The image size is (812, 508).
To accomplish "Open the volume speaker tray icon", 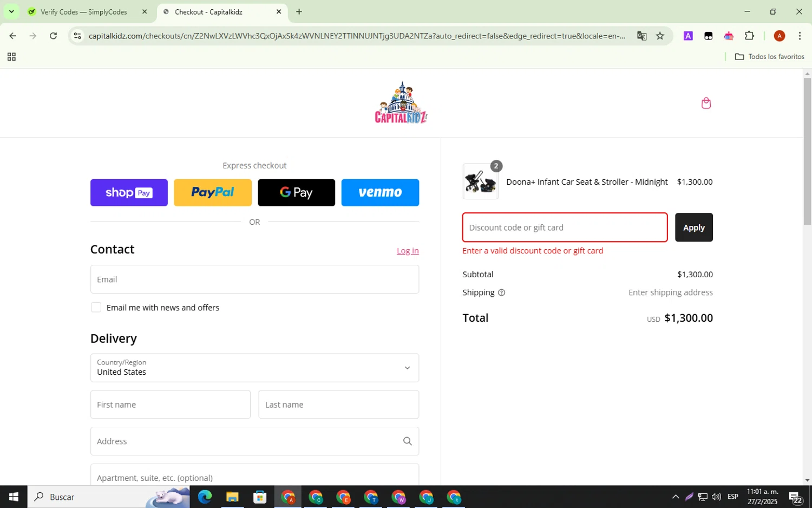I will 716,497.
